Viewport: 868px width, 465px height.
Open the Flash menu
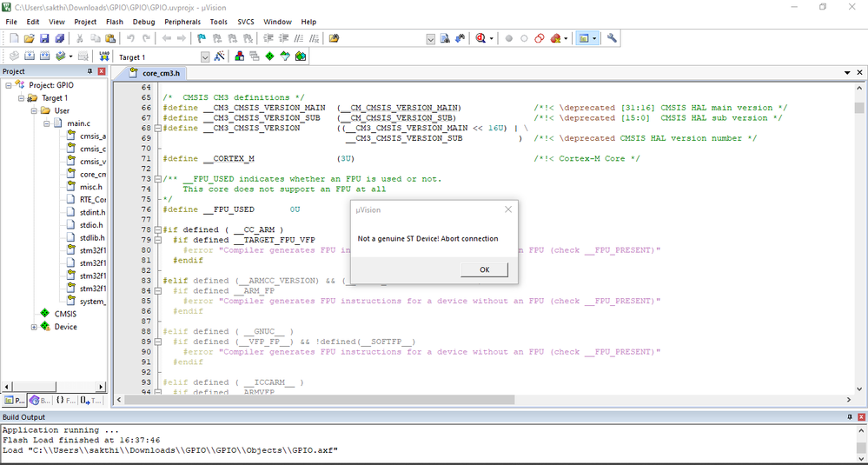coord(115,22)
